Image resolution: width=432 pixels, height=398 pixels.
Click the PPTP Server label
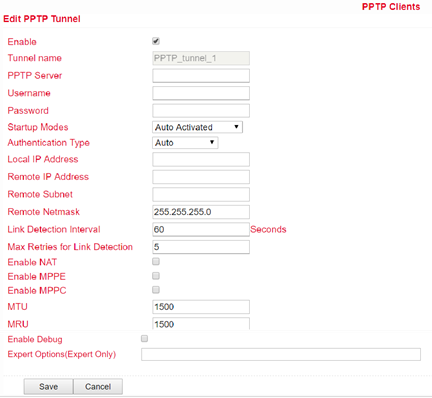35,76
